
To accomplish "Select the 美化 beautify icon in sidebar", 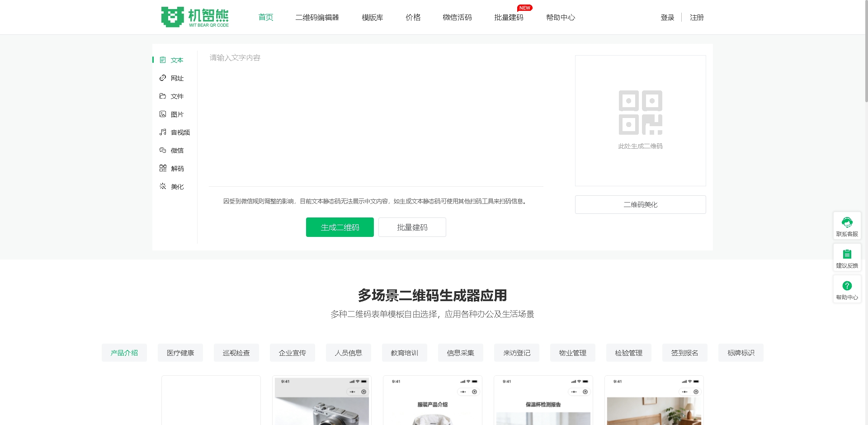I will [163, 187].
